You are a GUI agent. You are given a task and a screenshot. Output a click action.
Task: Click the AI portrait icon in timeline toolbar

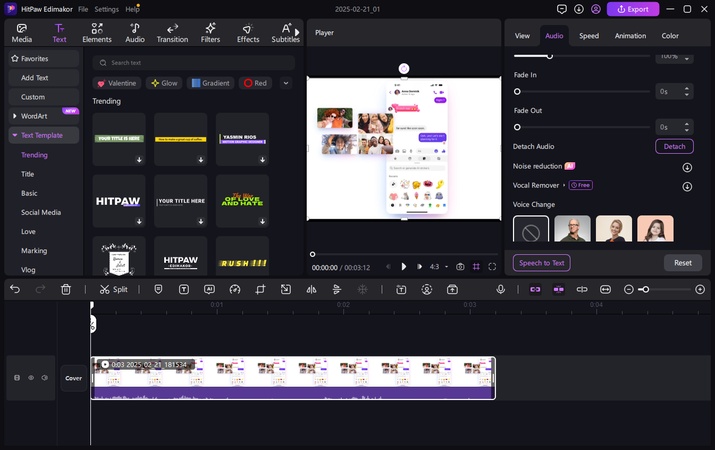(x=427, y=289)
